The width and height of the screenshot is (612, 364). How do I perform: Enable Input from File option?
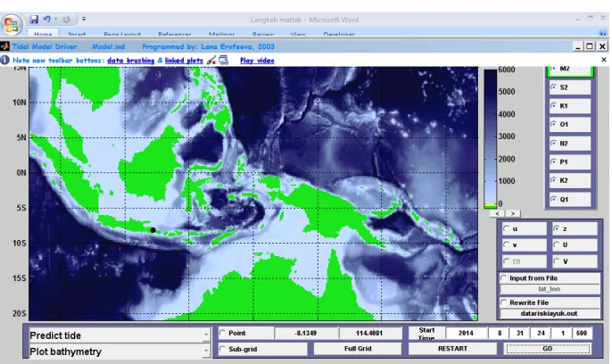pos(503,277)
